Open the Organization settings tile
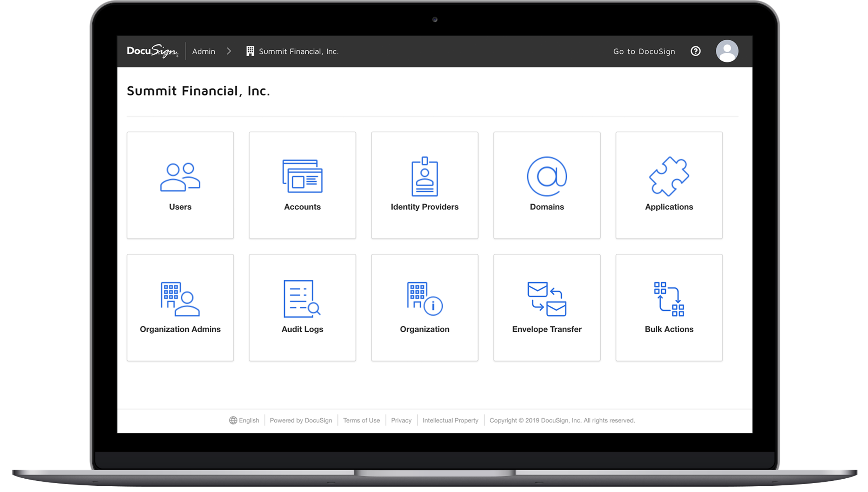 [424, 307]
